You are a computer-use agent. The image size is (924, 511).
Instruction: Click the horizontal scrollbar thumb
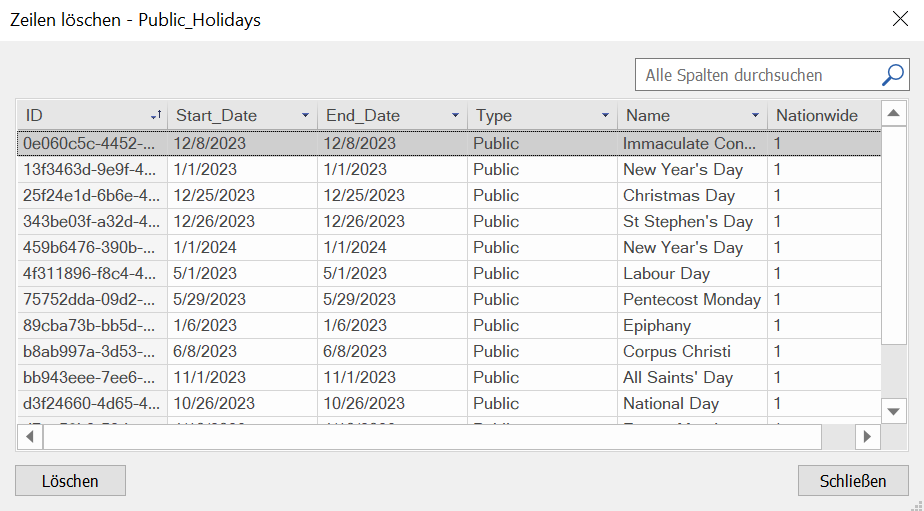[432, 437]
